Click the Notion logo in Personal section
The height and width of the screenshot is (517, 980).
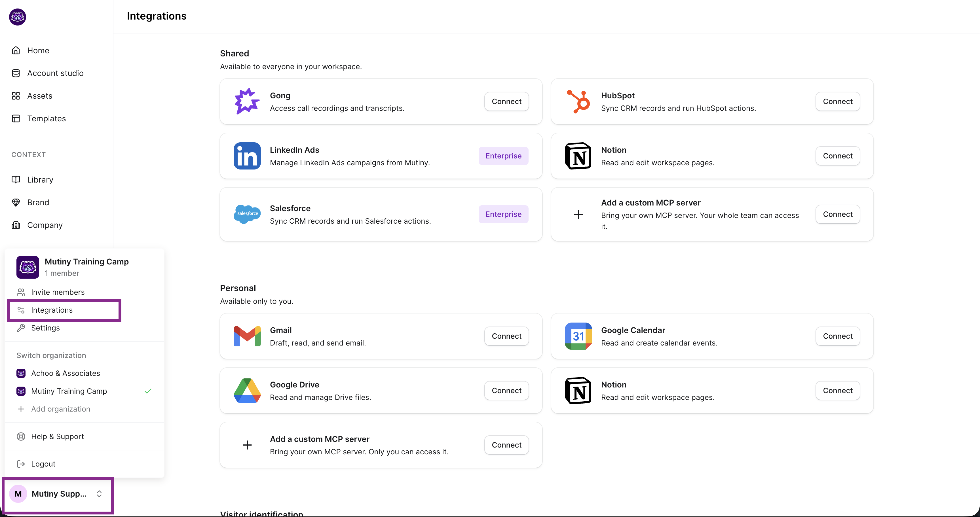[578, 390]
